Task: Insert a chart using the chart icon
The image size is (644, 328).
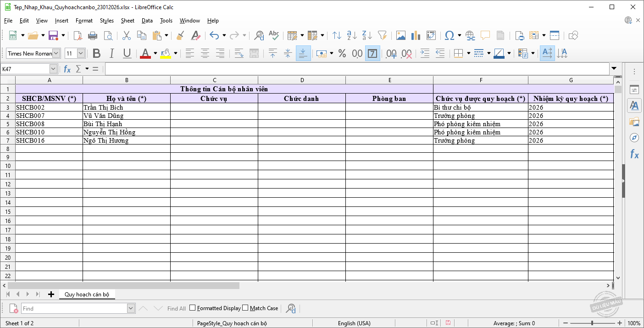Action: coord(416,35)
